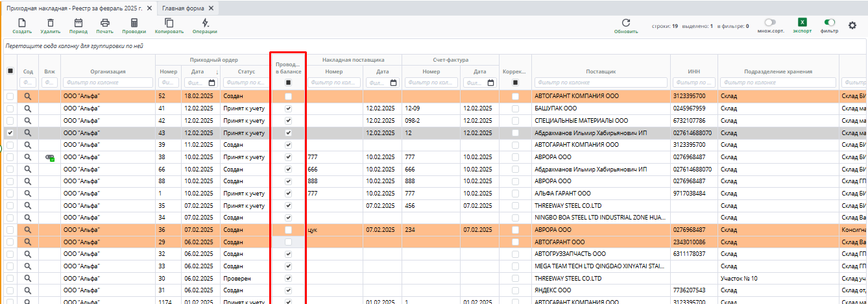868x304 pixels.
Task: Click the Создать (Create) toolbar icon
Action: click(21, 23)
